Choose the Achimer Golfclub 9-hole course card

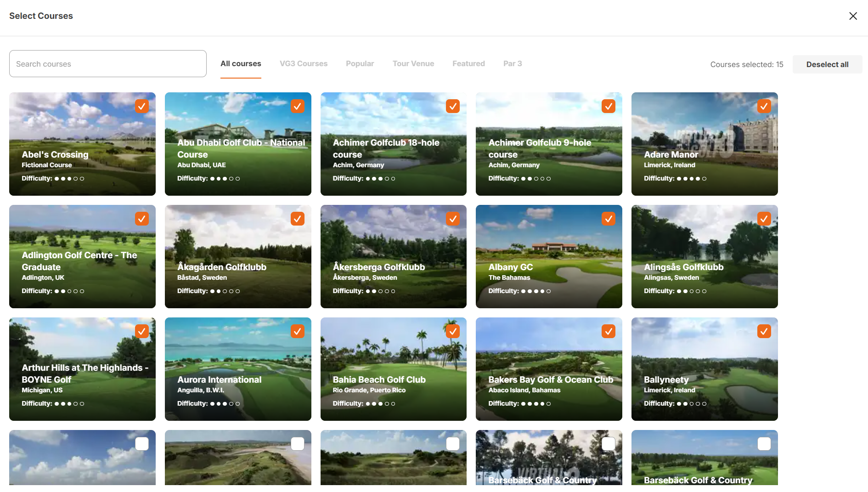point(549,144)
